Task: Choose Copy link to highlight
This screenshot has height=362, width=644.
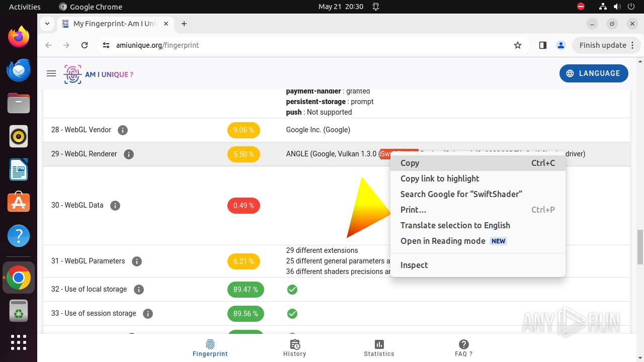Action: pyautogui.click(x=477, y=178)
